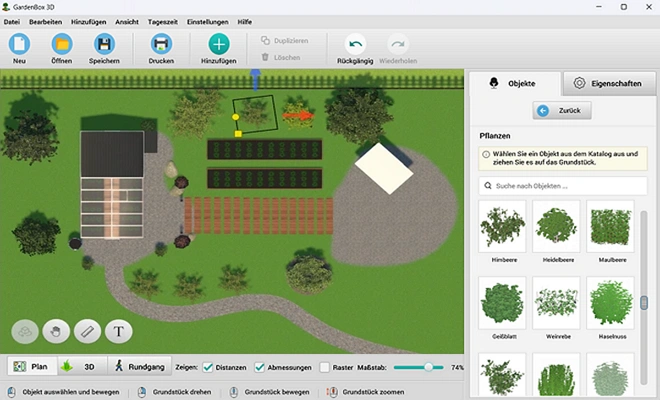Uncheck the Distanzen checkbox
Viewport: 660px width, 400px height.
click(209, 367)
